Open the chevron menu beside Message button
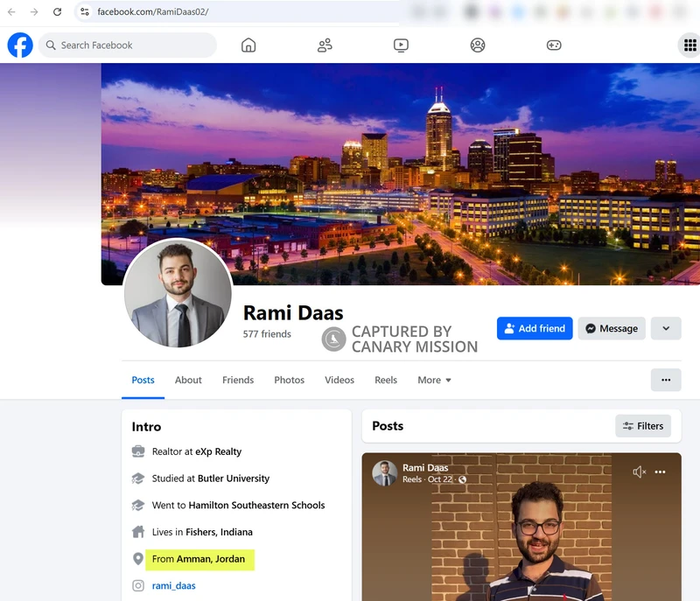The width and height of the screenshot is (700, 601). click(666, 328)
